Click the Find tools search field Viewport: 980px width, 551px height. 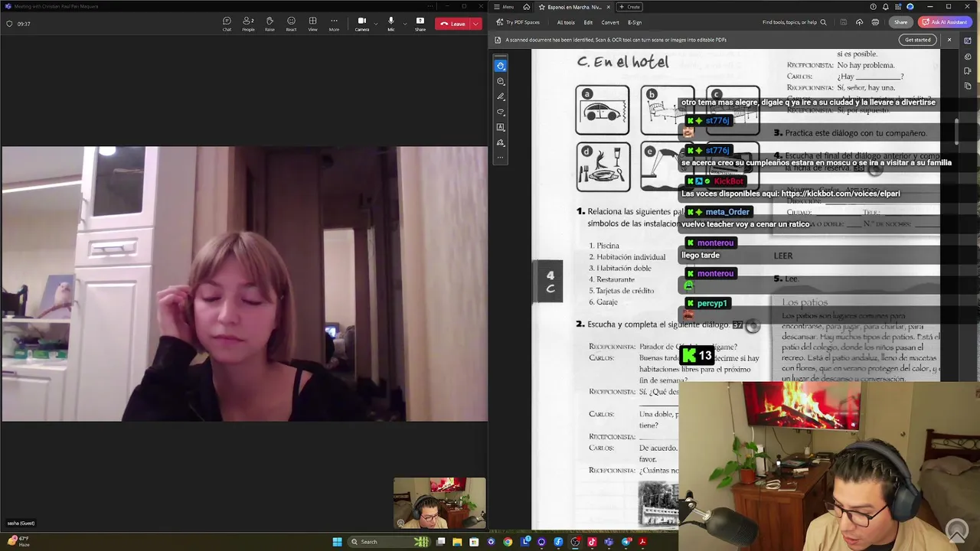point(794,22)
